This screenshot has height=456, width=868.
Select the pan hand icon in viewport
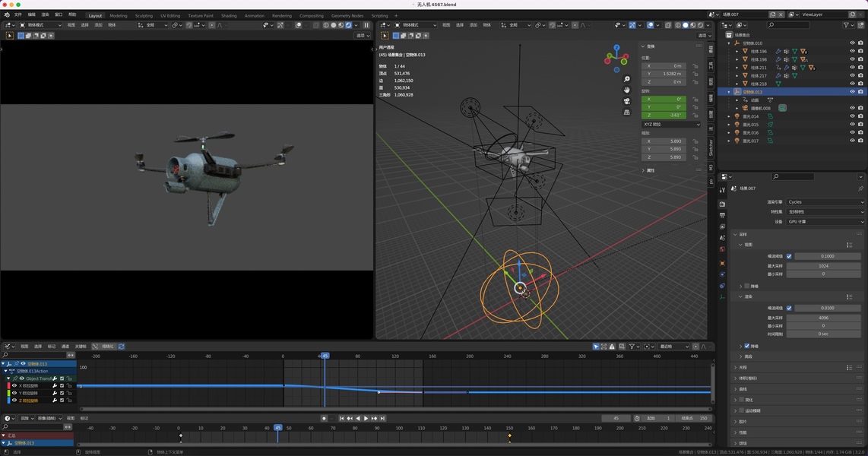(626, 90)
